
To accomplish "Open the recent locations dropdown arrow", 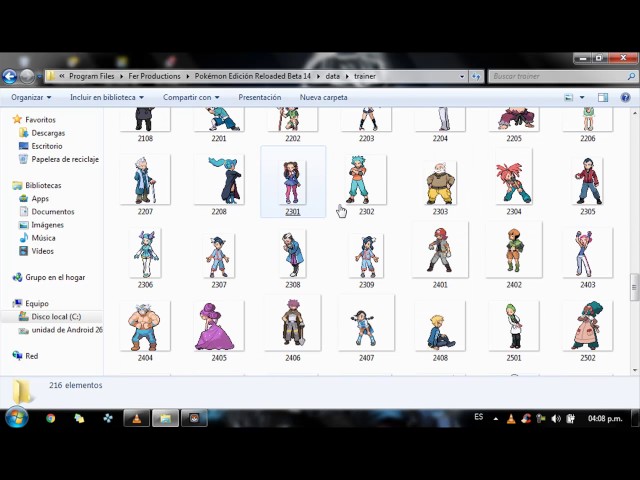I will [x=40, y=76].
